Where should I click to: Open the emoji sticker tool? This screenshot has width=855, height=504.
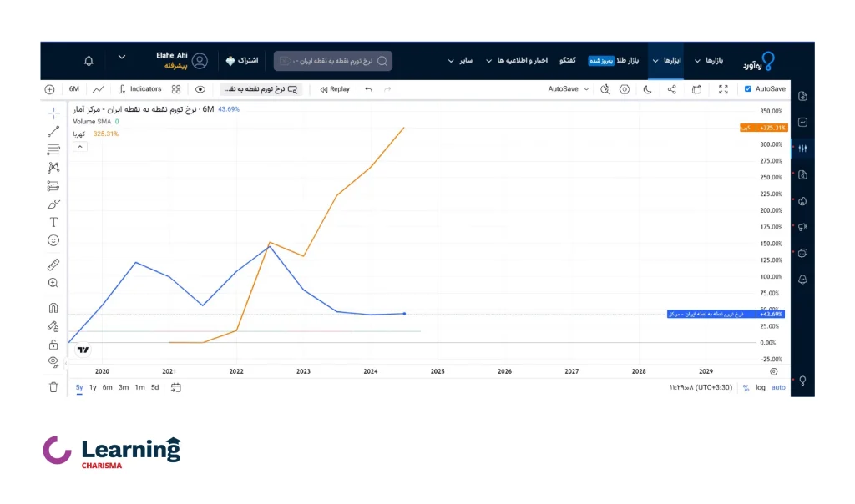tap(53, 240)
